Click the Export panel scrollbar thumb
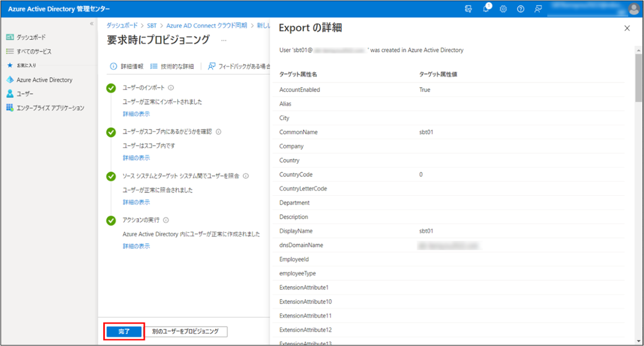The height and width of the screenshot is (346, 644). click(x=638, y=78)
